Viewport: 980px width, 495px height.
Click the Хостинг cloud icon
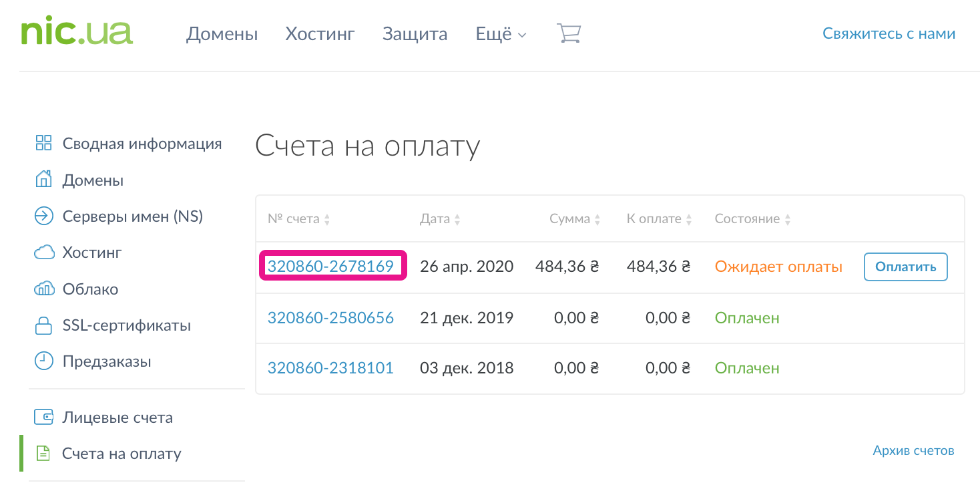click(43, 253)
